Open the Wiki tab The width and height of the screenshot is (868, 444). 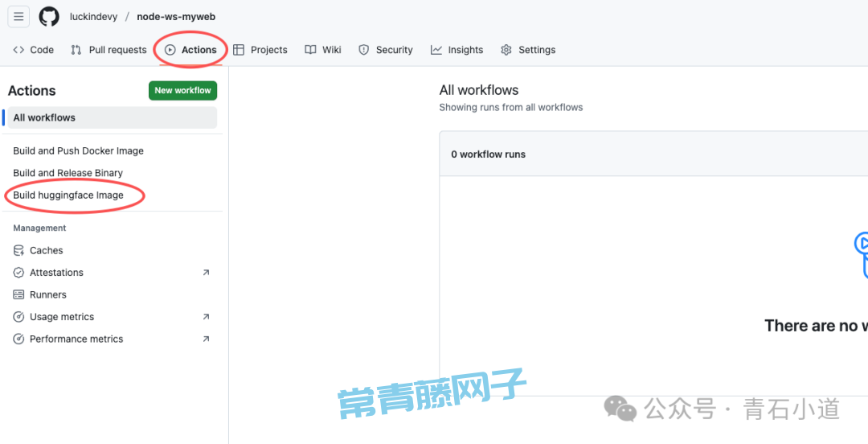click(323, 50)
